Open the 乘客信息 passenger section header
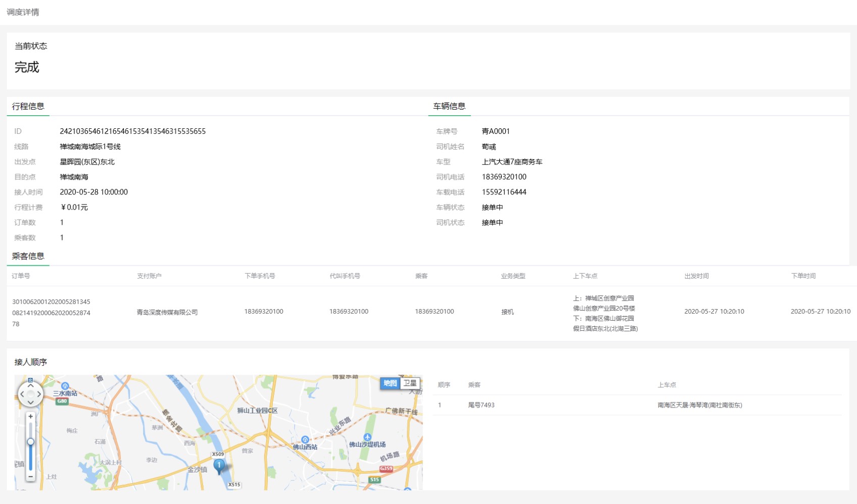The image size is (857, 504). [x=28, y=256]
